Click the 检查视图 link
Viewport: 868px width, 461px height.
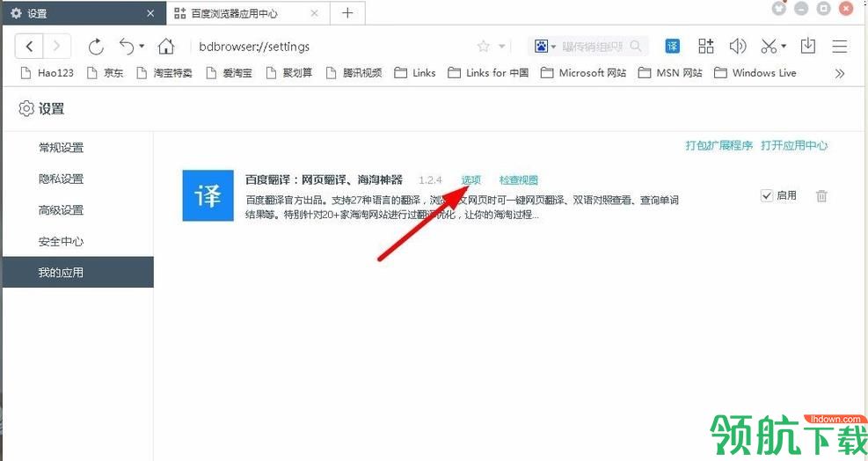click(519, 180)
